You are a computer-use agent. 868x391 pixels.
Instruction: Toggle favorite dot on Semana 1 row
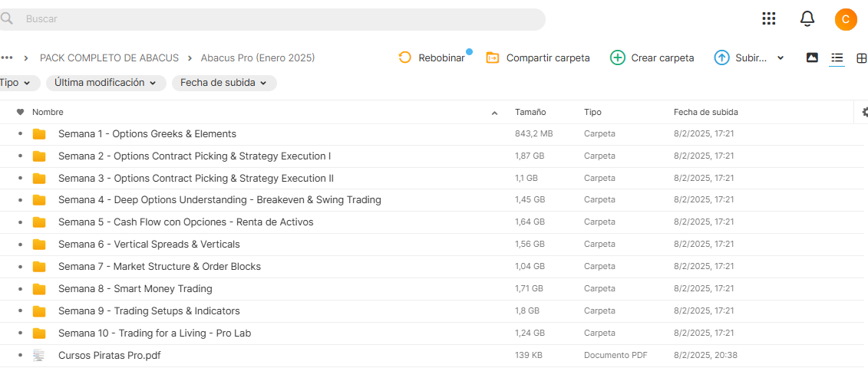pyautogui.click(x=21, y=134)
